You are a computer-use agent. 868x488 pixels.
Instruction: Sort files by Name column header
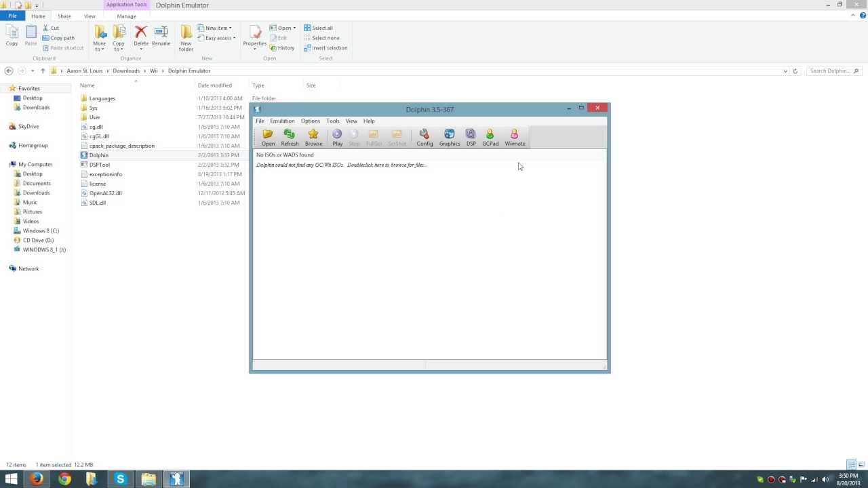pyautogui.click(x=87, y=85)
